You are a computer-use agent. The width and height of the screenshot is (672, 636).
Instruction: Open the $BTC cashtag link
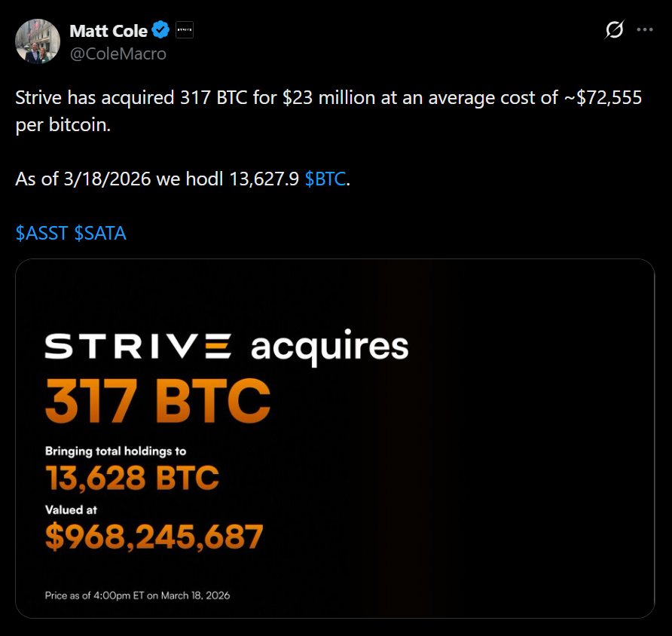pos(326,181)
